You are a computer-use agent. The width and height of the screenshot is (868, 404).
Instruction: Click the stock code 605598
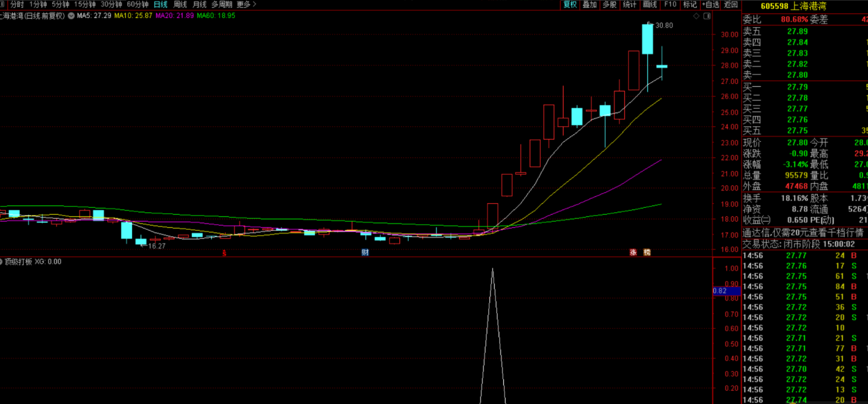click(x=774, y=6)
